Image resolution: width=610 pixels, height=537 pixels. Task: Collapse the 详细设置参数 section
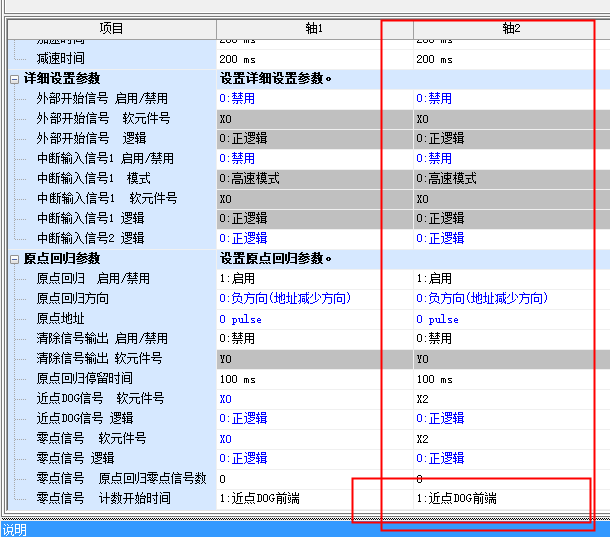pos(14,79)
